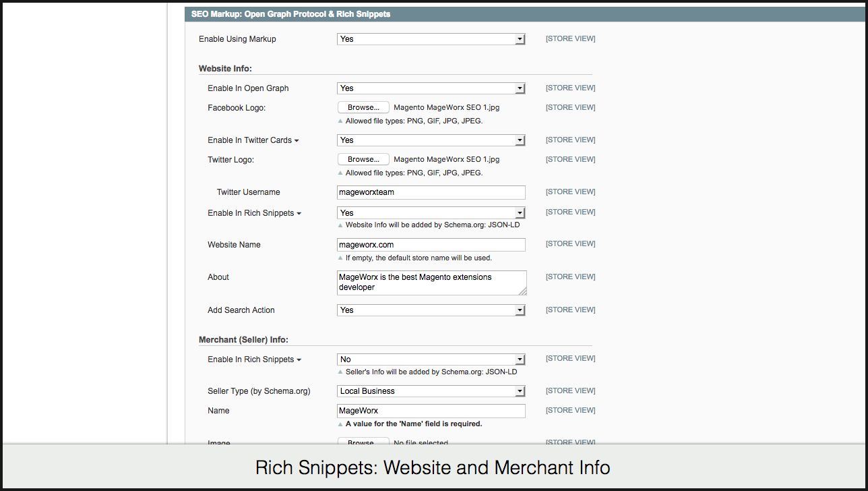Click Browse button for Twitter Logo
The image size is (868, 491).
pyautogui.click(x=363, y=159)
